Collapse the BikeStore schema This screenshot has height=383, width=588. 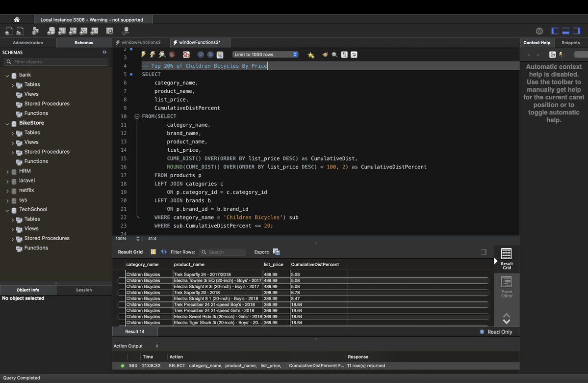tap(7, 124)
